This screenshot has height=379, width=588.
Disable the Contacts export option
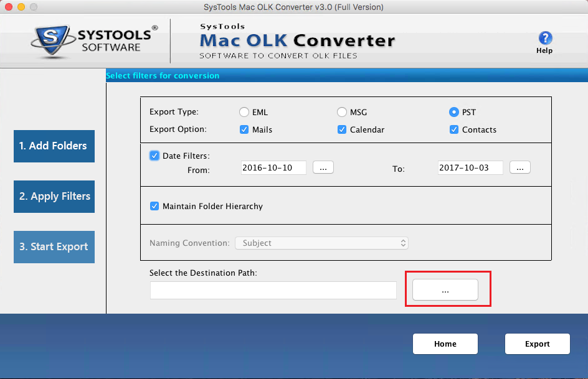pyautogui.click(x=454, y=130)
